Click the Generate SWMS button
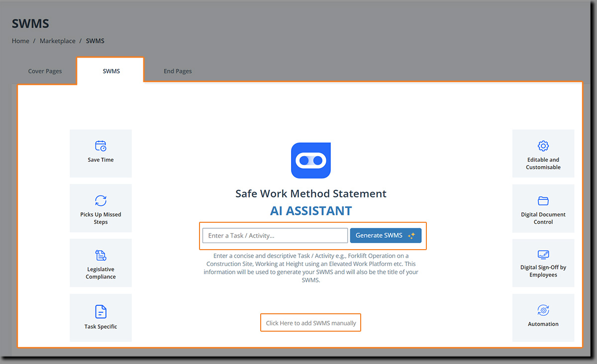 click(386, 236)
